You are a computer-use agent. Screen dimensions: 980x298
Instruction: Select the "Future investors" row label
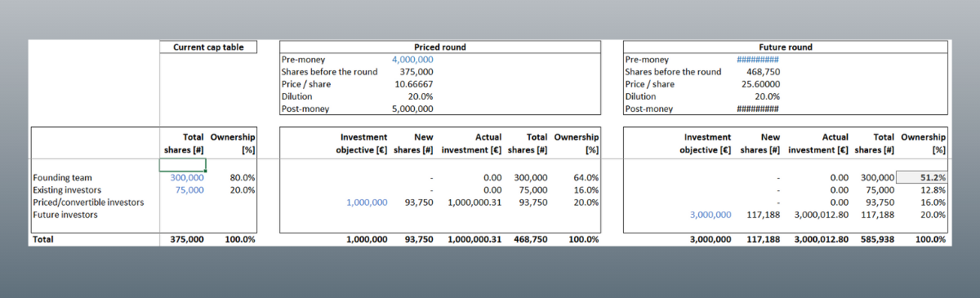[65, 215]
